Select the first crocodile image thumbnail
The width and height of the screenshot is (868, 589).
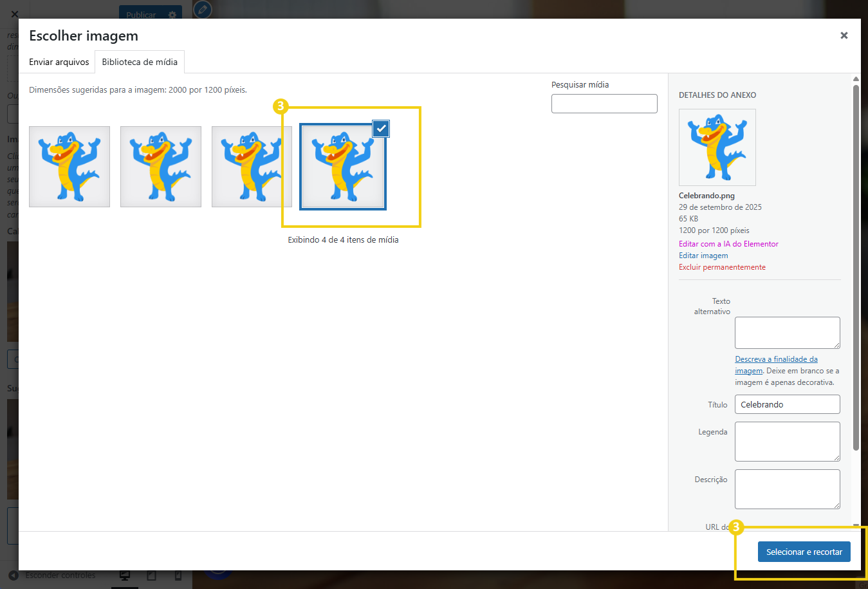click(69, 167)
